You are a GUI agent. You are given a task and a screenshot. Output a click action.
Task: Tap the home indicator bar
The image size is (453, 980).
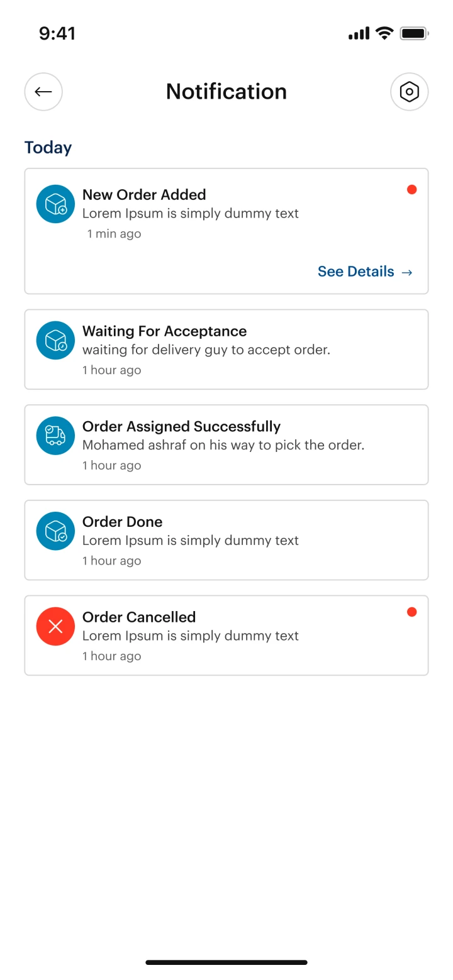click(x=226, y=962)
